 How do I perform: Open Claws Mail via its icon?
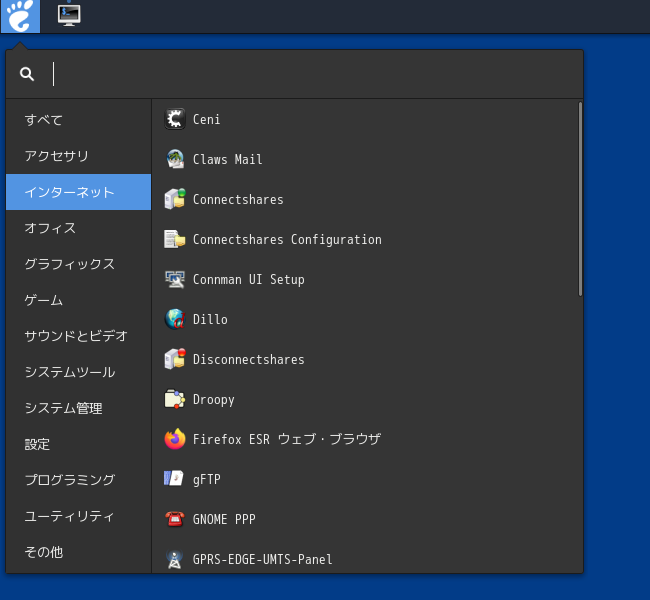(175, 159)
